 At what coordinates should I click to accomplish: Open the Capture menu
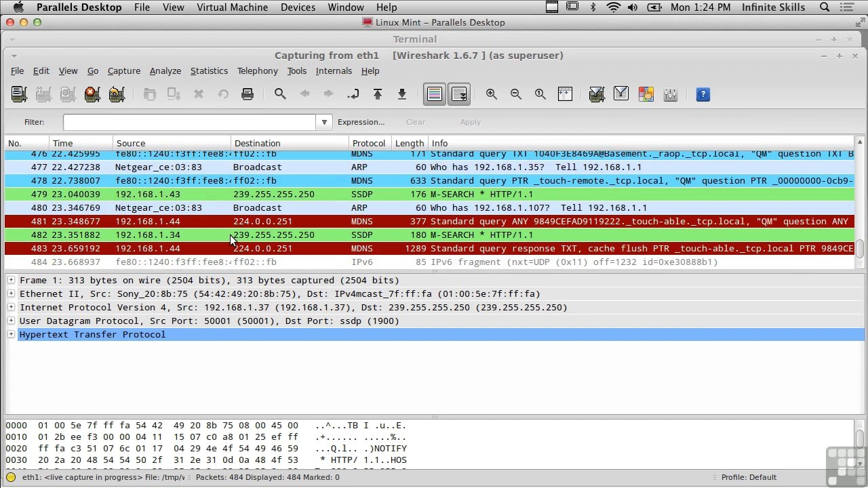tap(124, 70)
